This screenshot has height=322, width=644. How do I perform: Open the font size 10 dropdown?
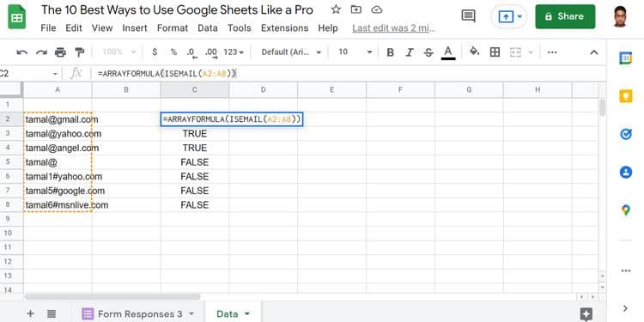[x=355, y=52]
